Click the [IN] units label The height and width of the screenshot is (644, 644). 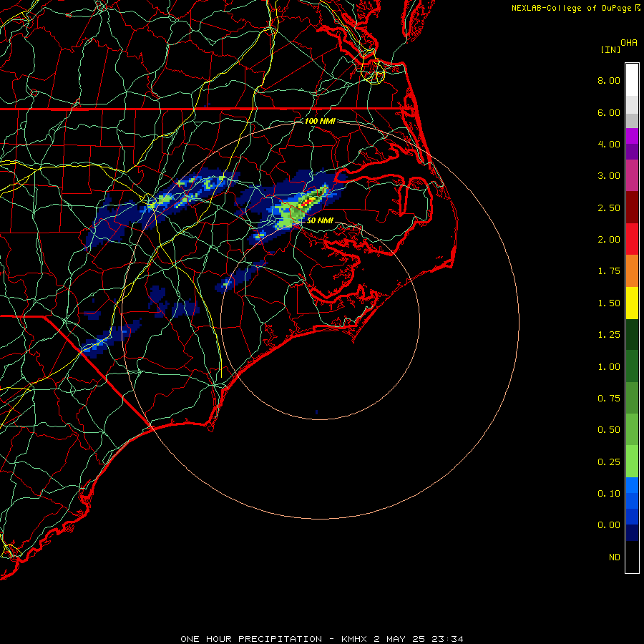[610, 49]
